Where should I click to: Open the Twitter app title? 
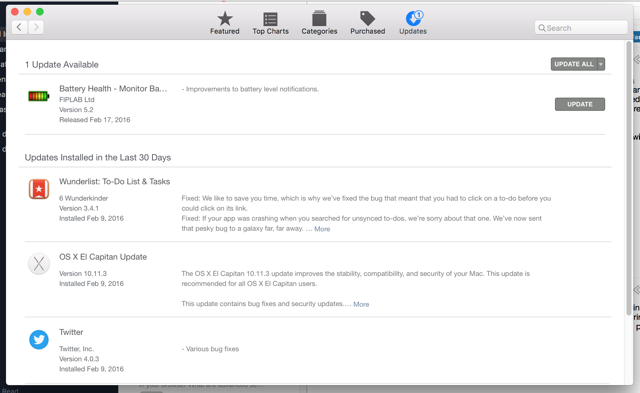(71, 332)
